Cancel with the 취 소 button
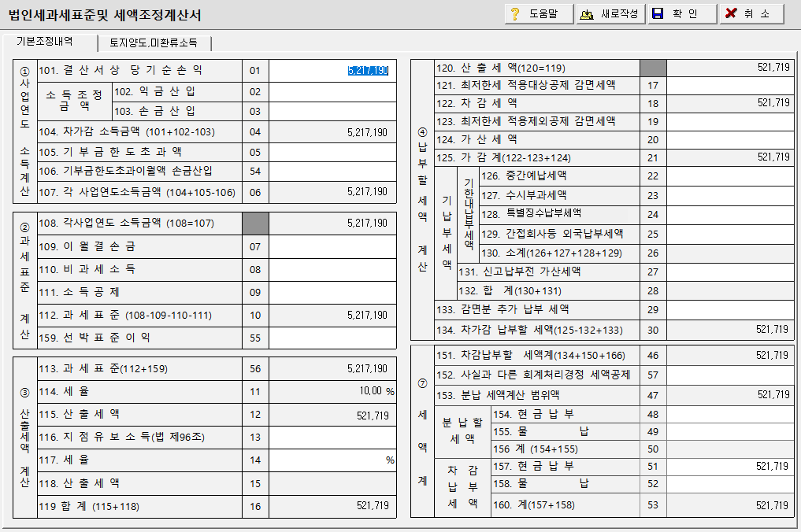This screenshot has width=801, height=532. (x=752, y=14)
